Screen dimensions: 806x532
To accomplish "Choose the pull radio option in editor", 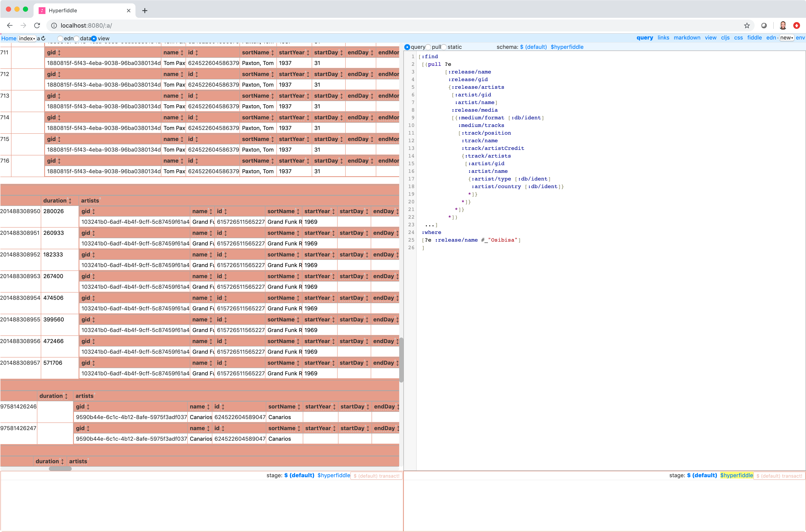I will point(428,47).
